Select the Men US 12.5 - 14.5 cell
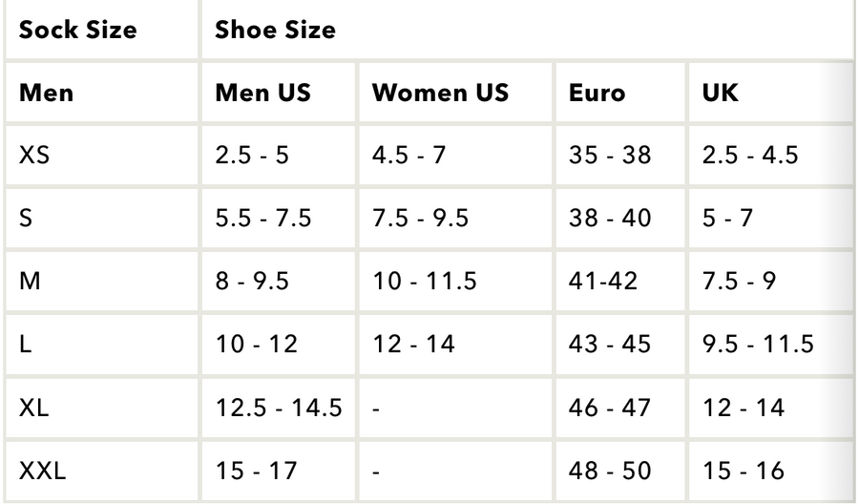Image resolution: width=859 pixels, height=504 pixels. pyautogui.click(x=279, y=408)
